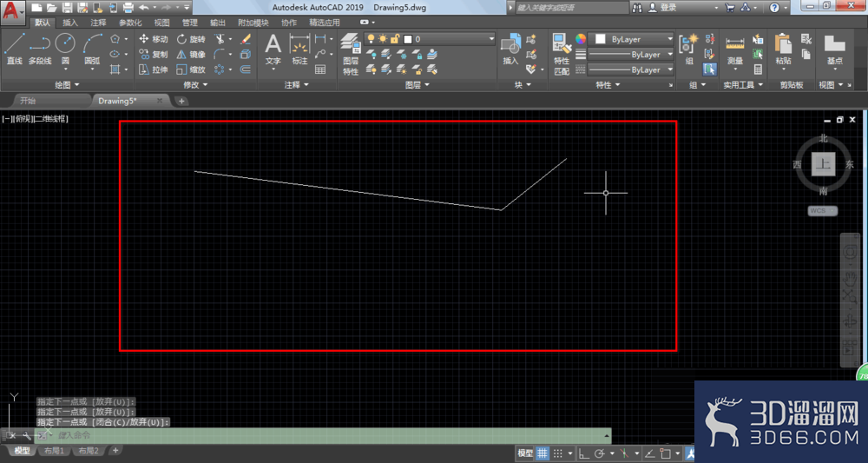Expand the Layers (图层) panel

(417, 85)
